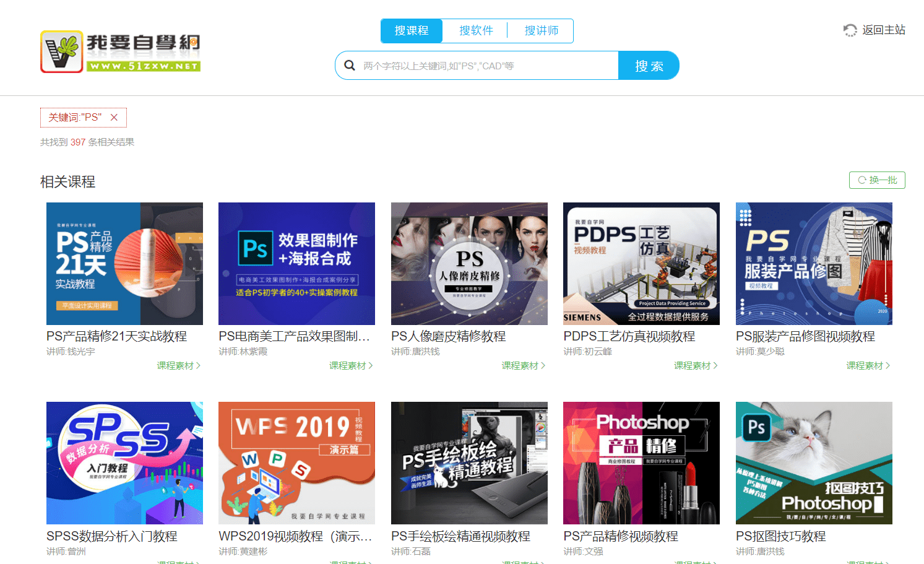
Task: Open title link SPSS数据分析入门教程
Action: pyautogui.click(x=112, y=536)
